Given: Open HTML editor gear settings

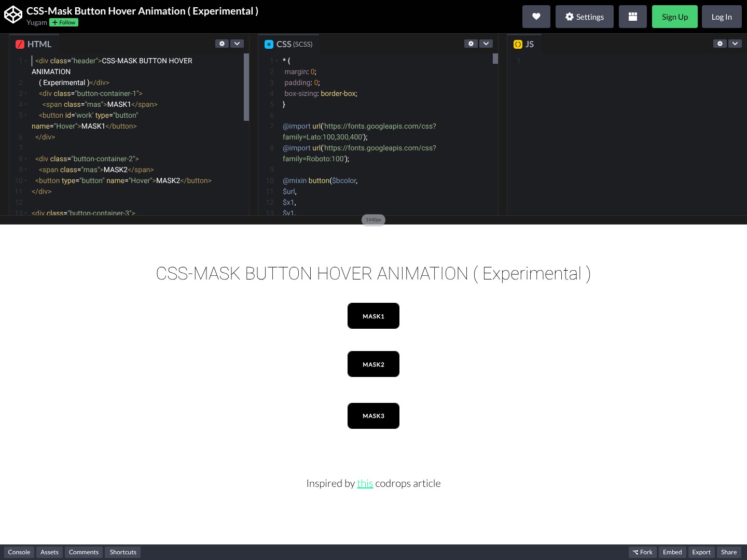Looking at the screenshot, I should 222,44.
